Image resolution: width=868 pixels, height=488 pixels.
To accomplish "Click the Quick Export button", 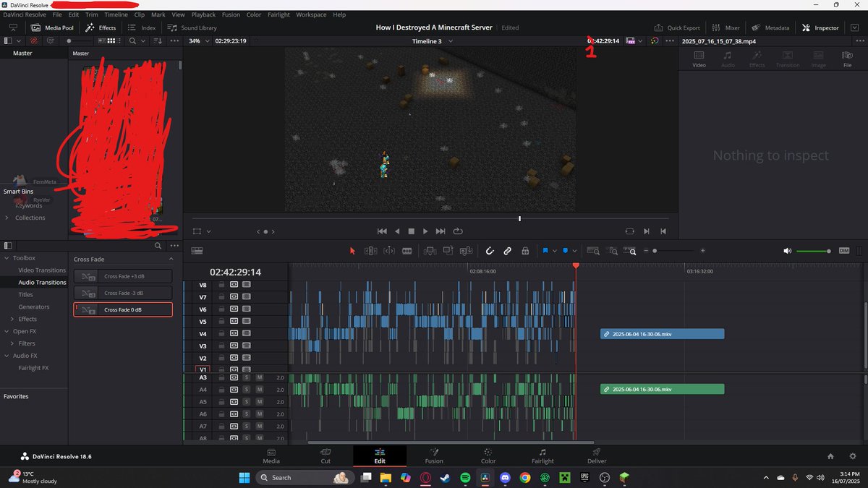I will point(677,27).
